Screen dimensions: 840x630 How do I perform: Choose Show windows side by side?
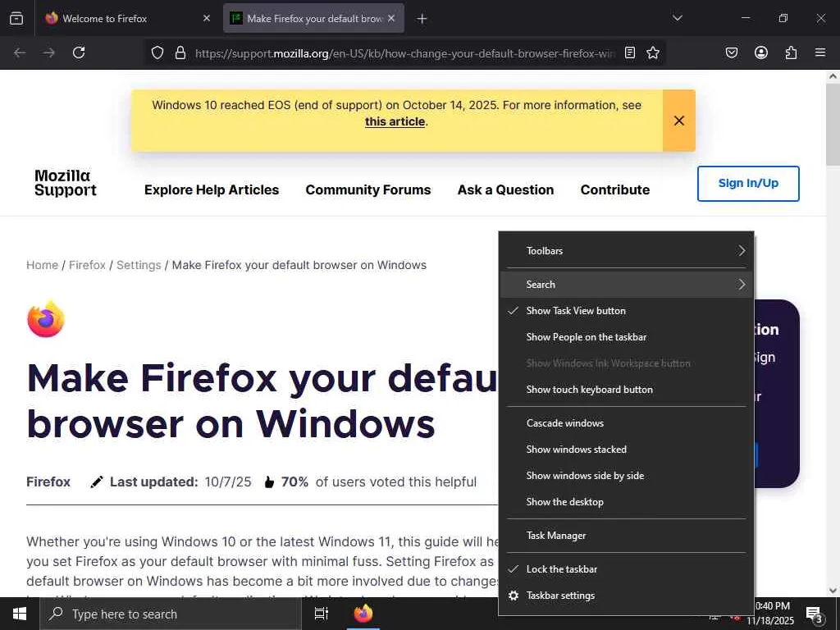(x=626, y=476)
